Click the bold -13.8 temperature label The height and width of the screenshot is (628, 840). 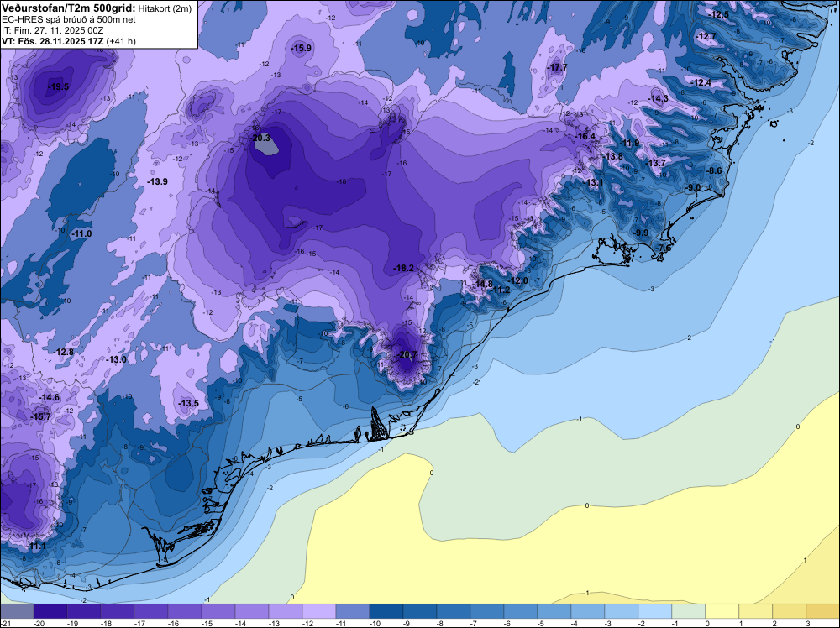(x=613, y=156)
